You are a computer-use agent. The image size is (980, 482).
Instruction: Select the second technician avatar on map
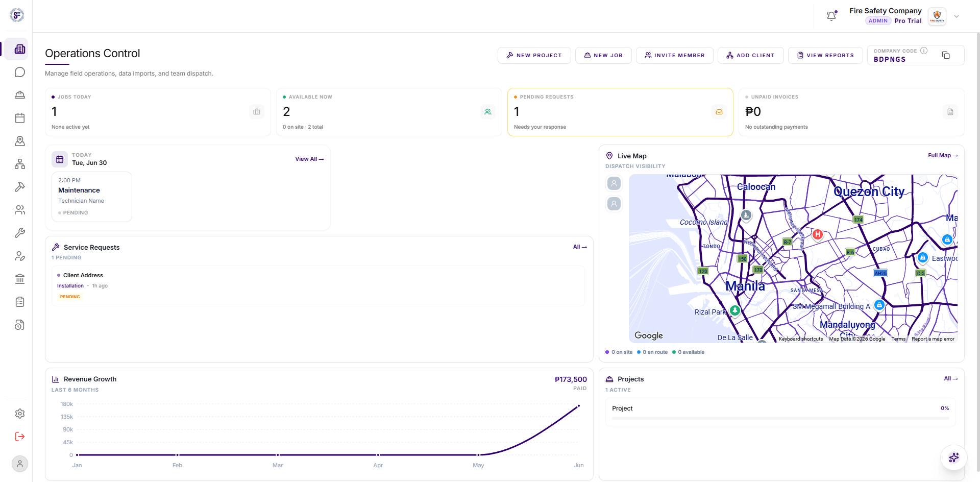[614, 204]
